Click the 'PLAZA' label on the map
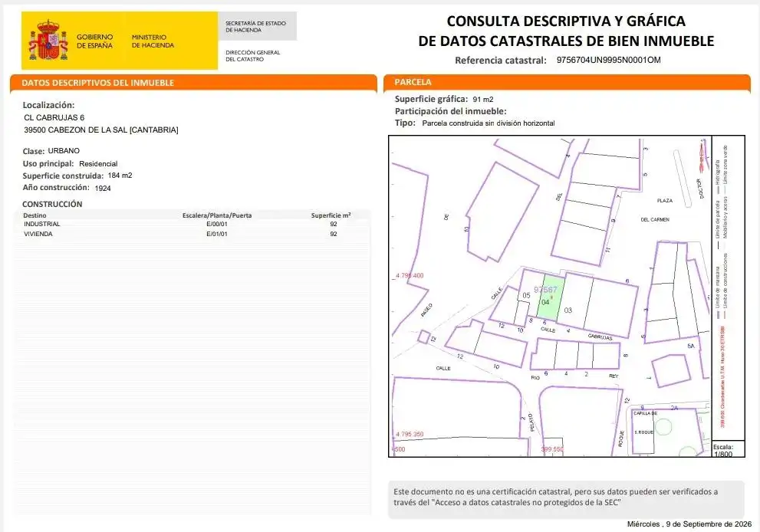This screenshot has height=532, width=760. click(x=664, y=201)
